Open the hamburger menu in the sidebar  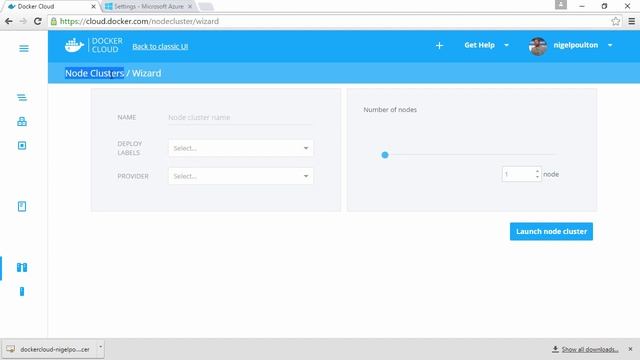point(24,49)
